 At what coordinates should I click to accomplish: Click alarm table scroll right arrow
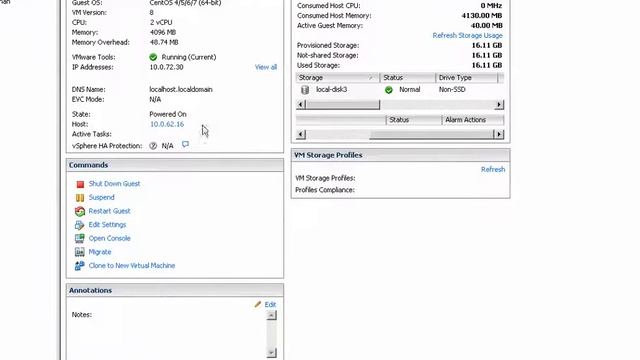(499, 134)
